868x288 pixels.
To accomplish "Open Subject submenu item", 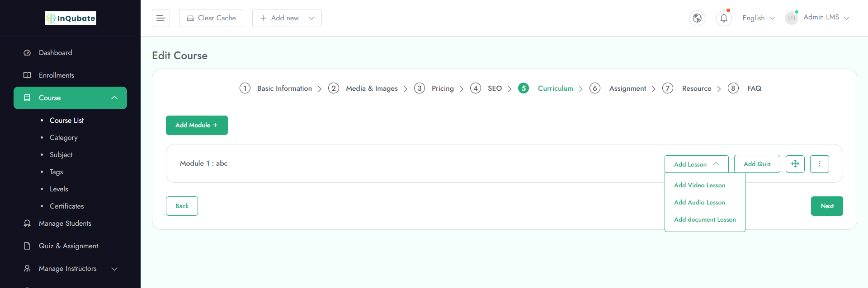I will (61, 155).
